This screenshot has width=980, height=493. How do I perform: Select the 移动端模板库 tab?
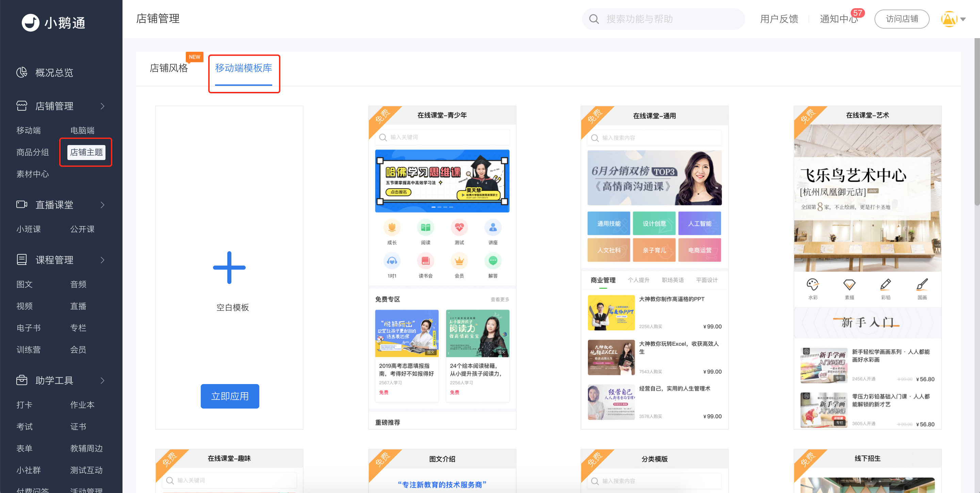(244, 68)
